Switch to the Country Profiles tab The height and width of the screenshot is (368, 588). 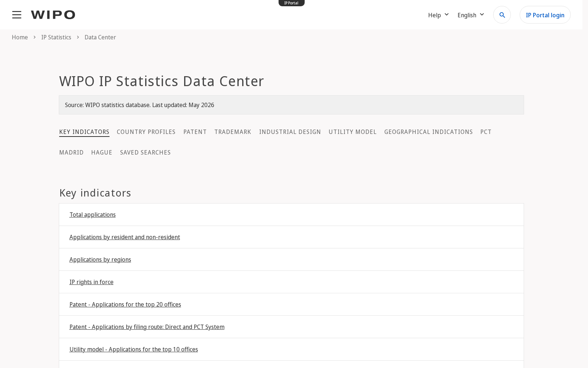coord(146,132)
